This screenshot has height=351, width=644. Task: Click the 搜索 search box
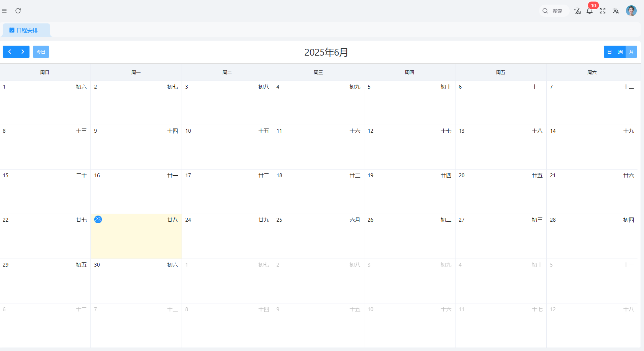pyautogui.click(x=554, y=11)
